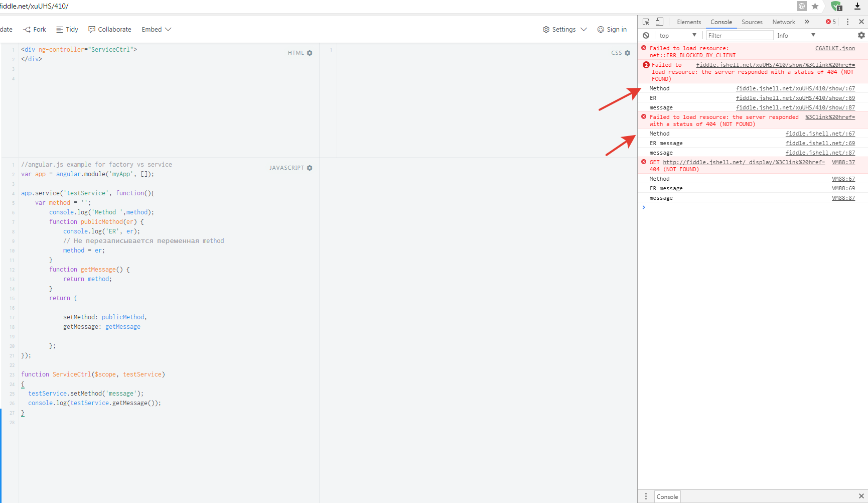
Task: Close the bottom Console drawer
Action: 861,496
